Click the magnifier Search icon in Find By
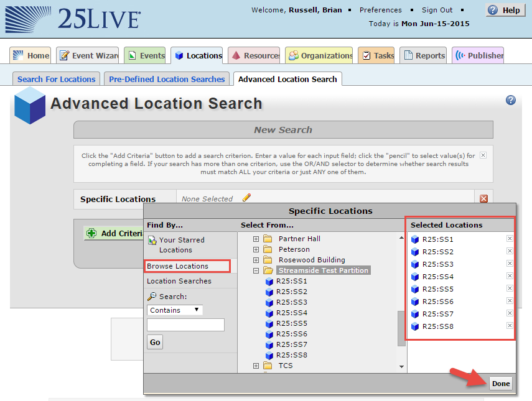Screen dimensions: 532x401 tap(152, 297)
